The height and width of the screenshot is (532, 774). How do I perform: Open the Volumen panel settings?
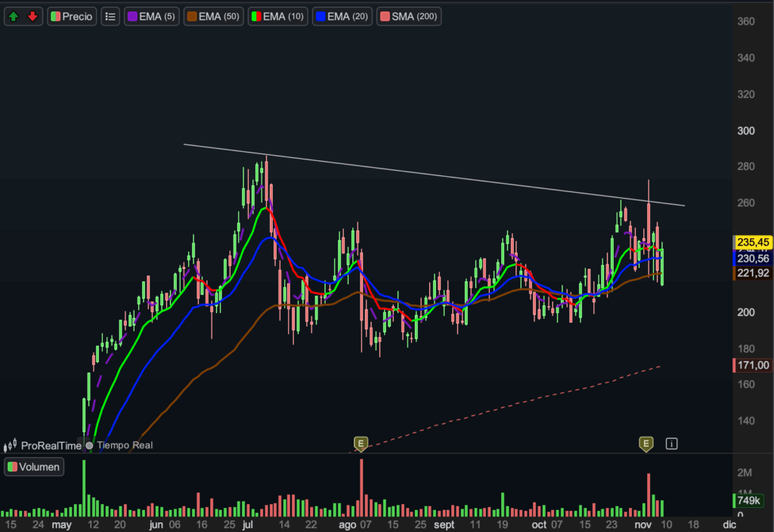[34, 467]
